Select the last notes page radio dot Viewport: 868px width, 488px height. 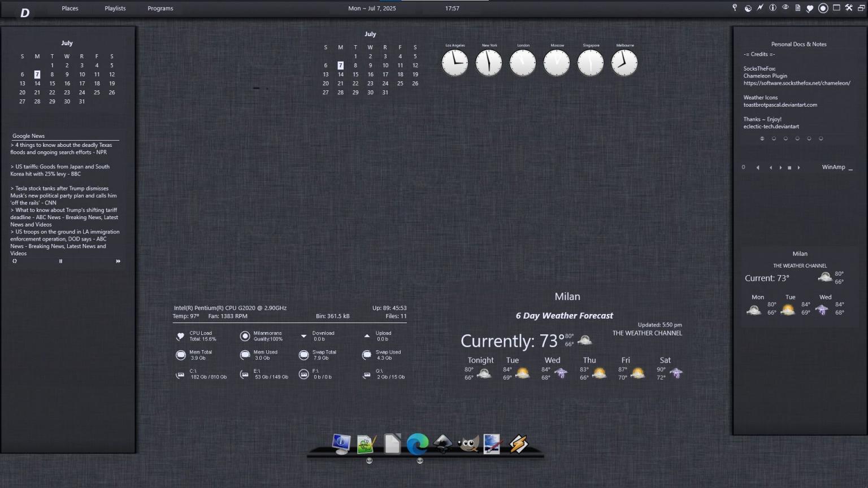(821, 138)
